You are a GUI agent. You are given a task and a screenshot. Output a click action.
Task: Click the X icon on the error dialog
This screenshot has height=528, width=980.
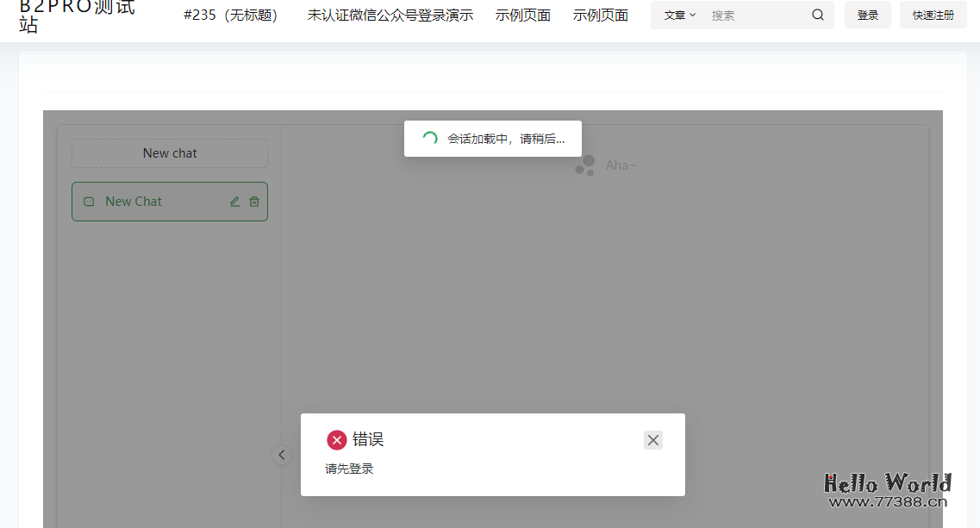click(652, 439)
